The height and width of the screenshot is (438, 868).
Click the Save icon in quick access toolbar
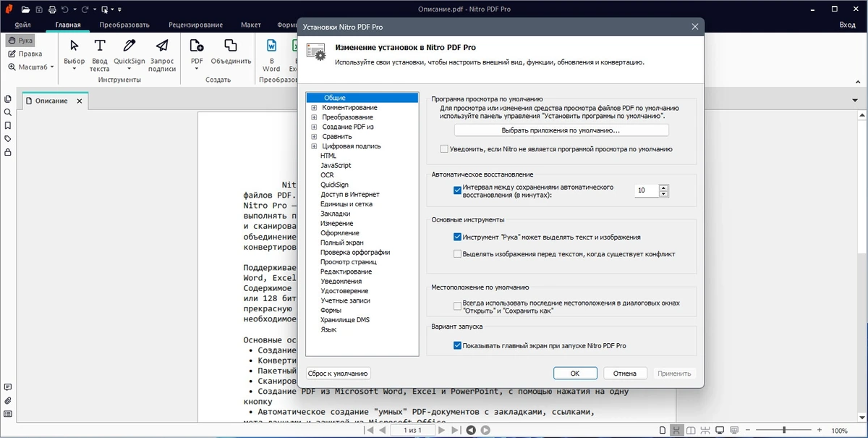39,9
